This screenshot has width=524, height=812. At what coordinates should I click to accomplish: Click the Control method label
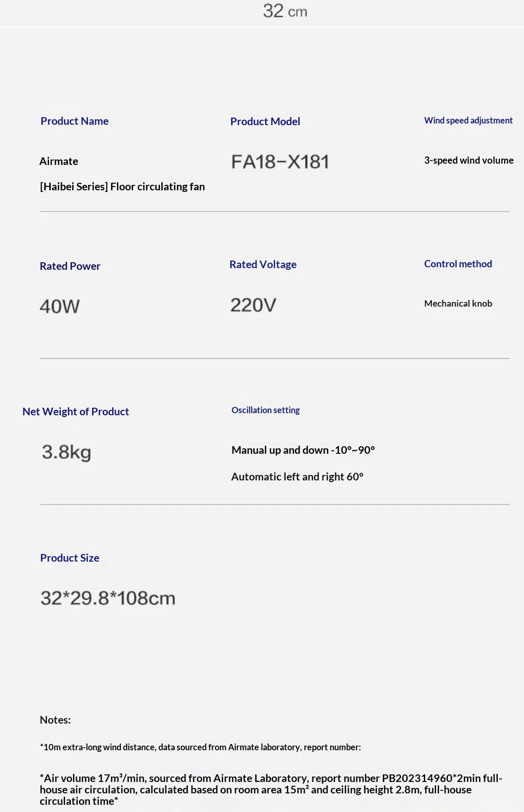click(458, 264)
